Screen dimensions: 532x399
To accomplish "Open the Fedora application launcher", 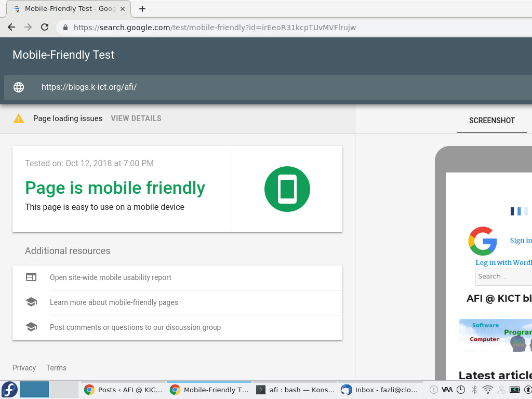I will [9, 390].
